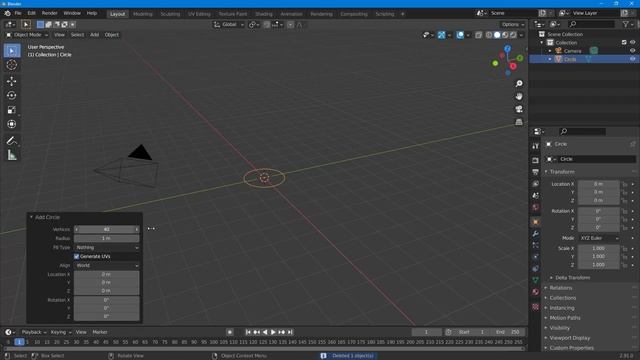
Task: Click the End frame 250 field
Action: click(508, 332)
